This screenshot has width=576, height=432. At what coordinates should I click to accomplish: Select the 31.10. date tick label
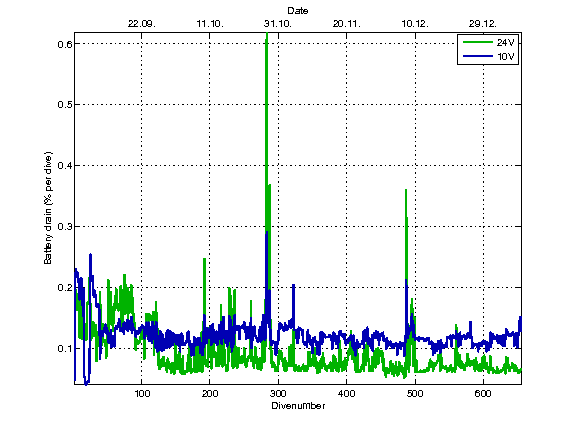click(278, 24)
